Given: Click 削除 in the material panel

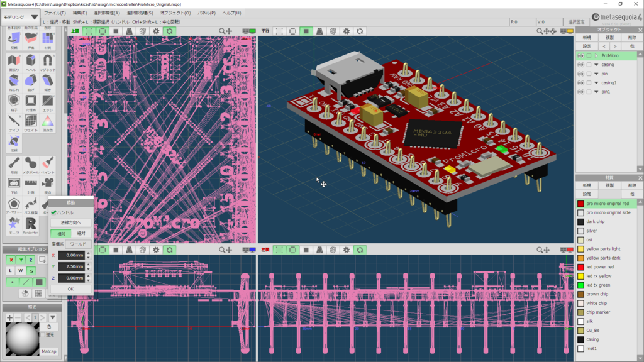Looking at the screenshot, I should [632, 185].
